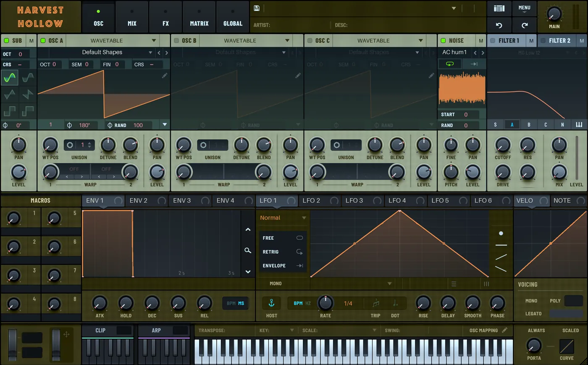
Task: Mute the SUB oscillator with M button
Action: [x=31, y=41]
